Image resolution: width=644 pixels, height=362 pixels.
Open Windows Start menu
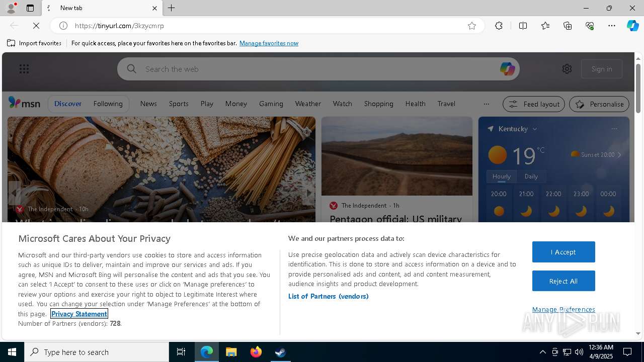pos(12,352)
